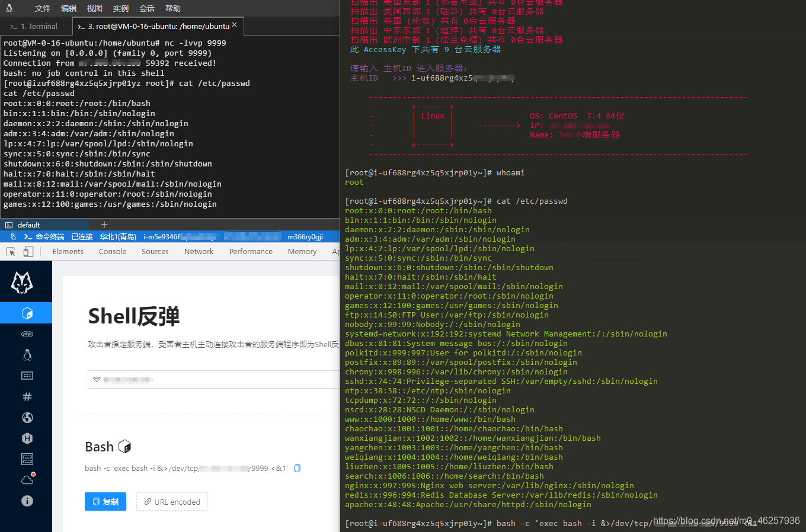806x532 pixels.
Task: Select the hash (#) sidebar icon
Action: pos(27,397)
